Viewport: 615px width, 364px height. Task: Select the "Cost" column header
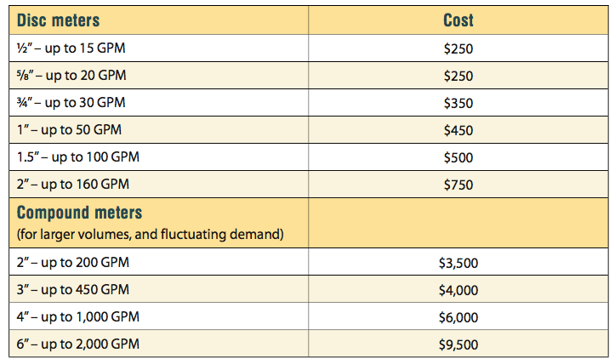(458, 20)
